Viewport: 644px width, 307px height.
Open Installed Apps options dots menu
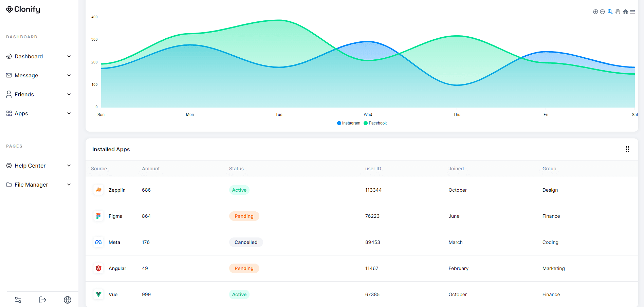pos(627,149)
